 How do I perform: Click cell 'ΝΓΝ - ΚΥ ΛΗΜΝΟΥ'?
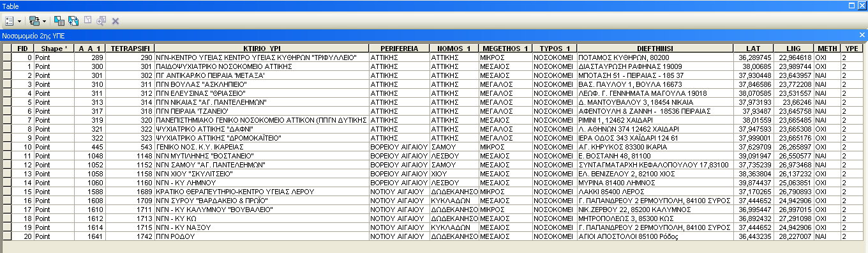point(262,183)
